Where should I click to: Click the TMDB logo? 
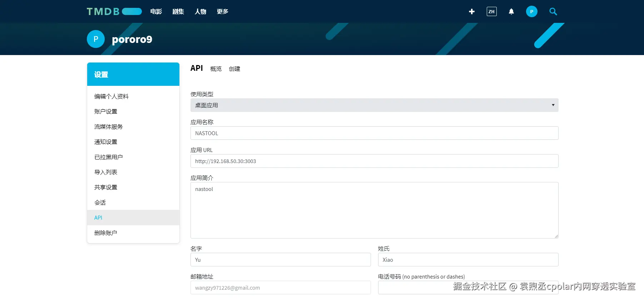click(114, 11)
